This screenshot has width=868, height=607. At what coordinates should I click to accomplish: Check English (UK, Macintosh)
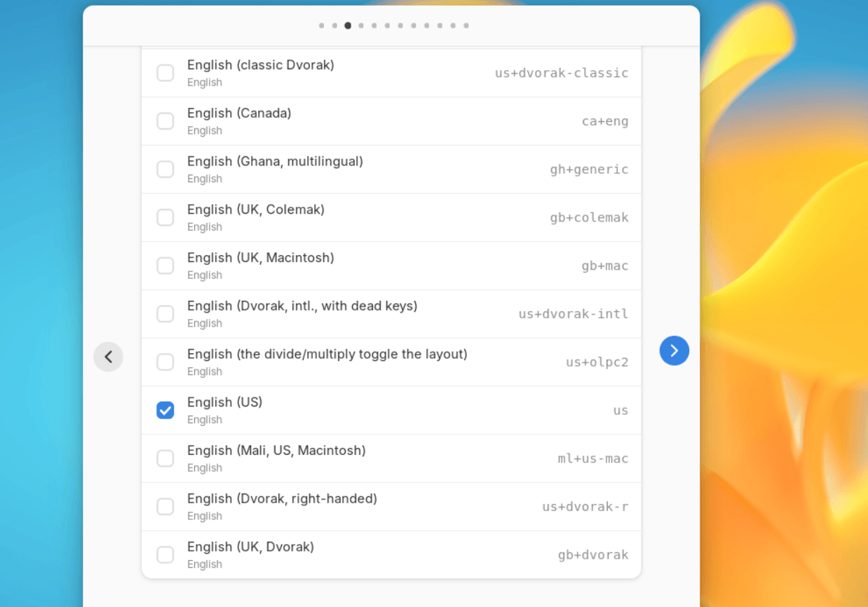pyautogui.click(x=165, y=265)
